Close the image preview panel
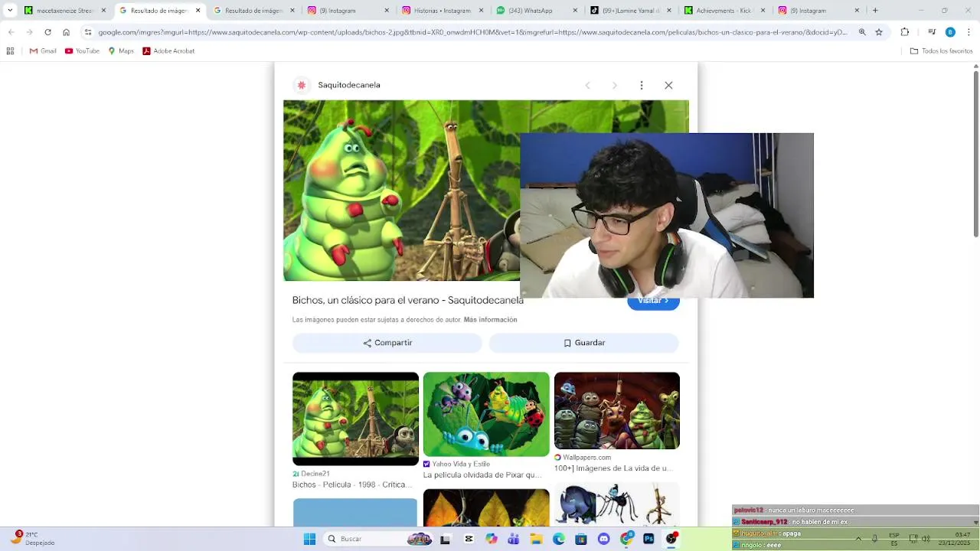This screenshot has height=551, width=980. 668,86
